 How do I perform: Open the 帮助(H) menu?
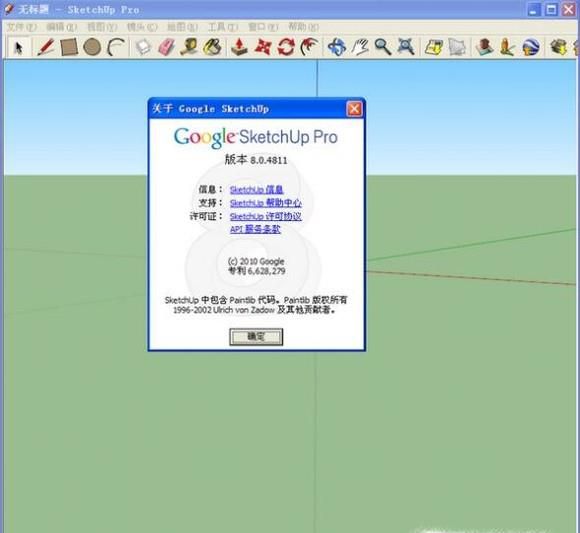303,27
